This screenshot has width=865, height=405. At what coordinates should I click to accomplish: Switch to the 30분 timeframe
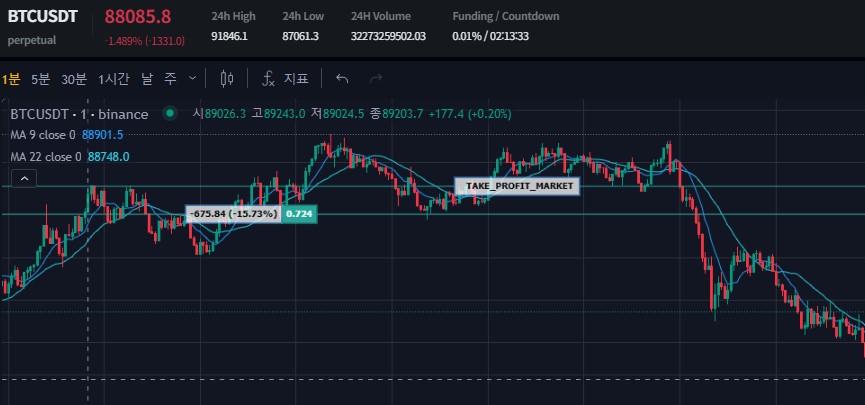tap(74, 79)
